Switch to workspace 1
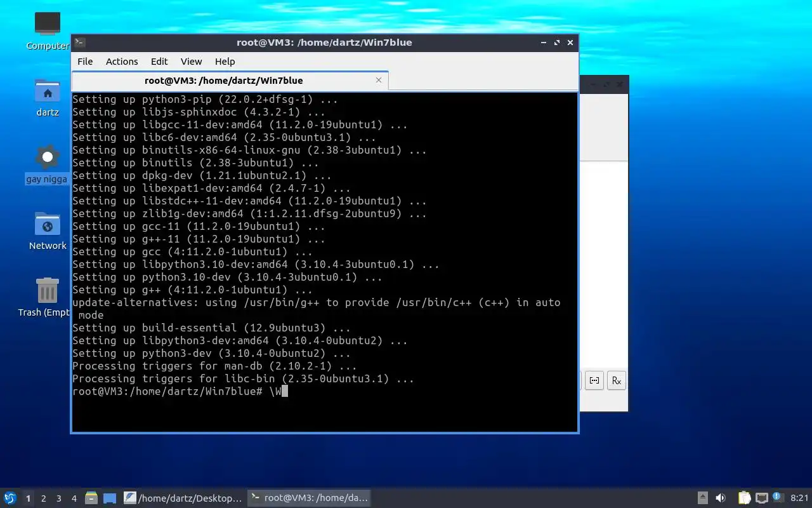812x508 pixels. pyautogui.click(x=28, y=498)
